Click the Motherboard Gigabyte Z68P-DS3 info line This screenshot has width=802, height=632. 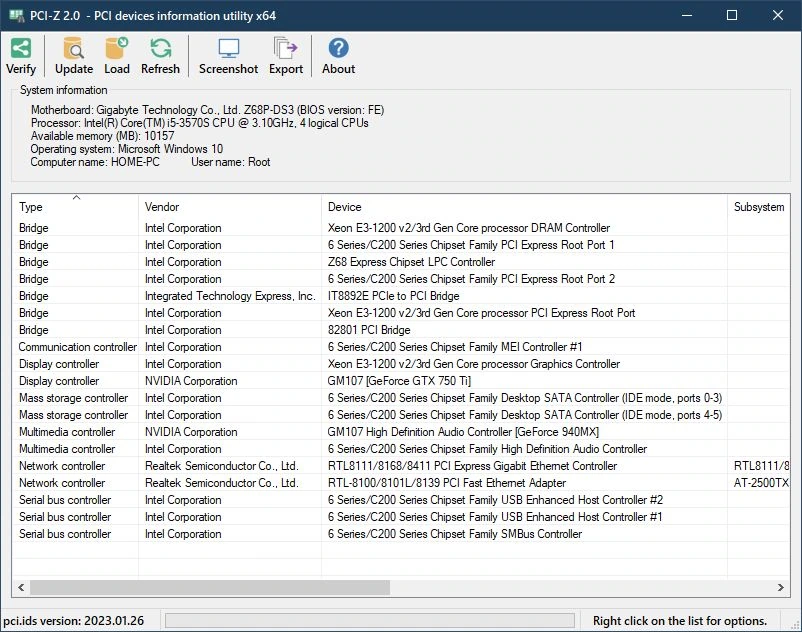tap(207, 109)
